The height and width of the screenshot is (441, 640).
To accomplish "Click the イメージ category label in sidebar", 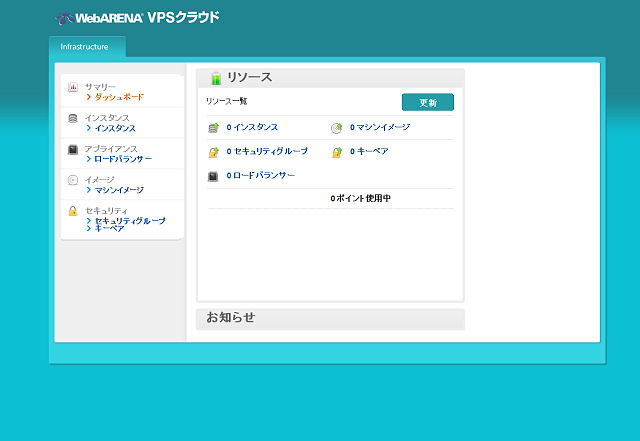I will 99,180.
